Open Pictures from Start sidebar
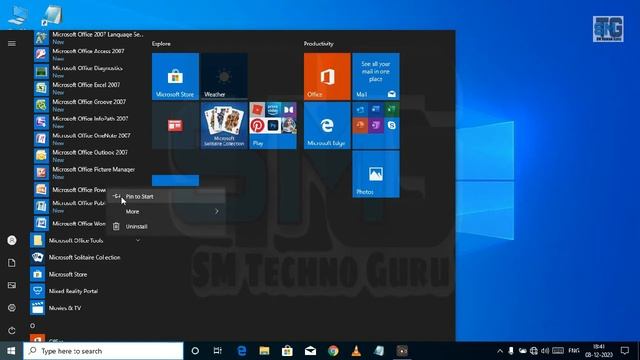This screenshot has height=360, width=640. tap(12, 285)
